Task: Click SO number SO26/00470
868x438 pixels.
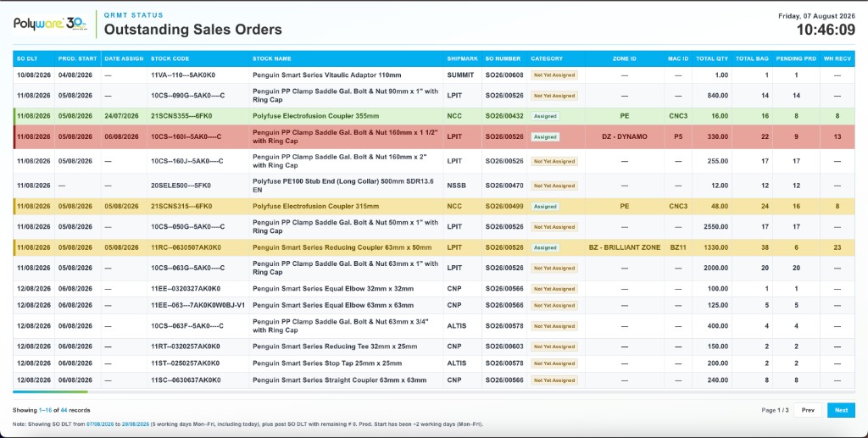Action: [504, 186]
